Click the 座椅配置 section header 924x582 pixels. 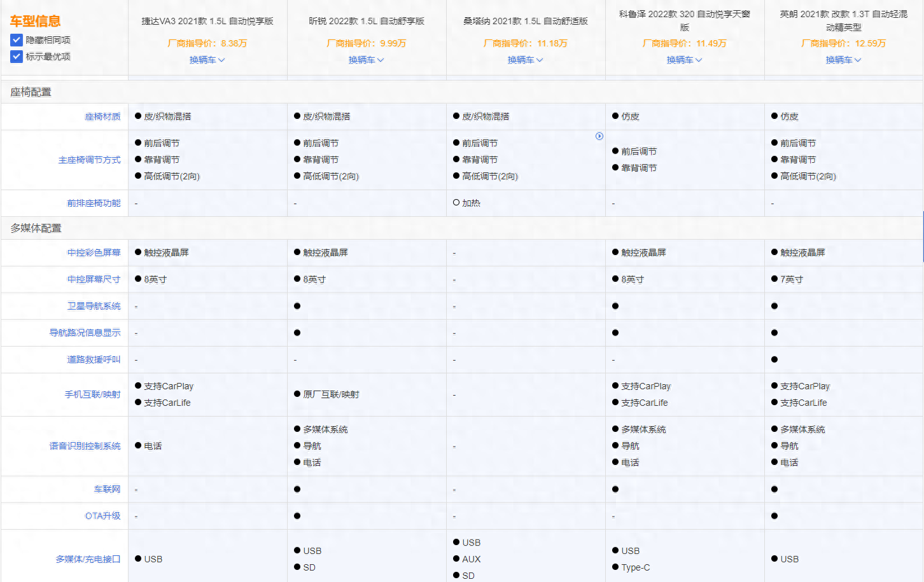(x=31, y=92)
